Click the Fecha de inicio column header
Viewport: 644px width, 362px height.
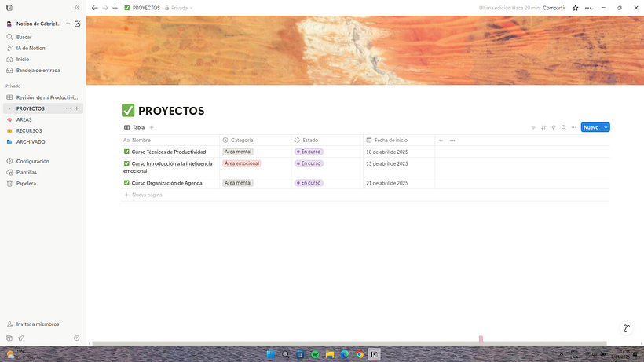click(x=399, y=140)
